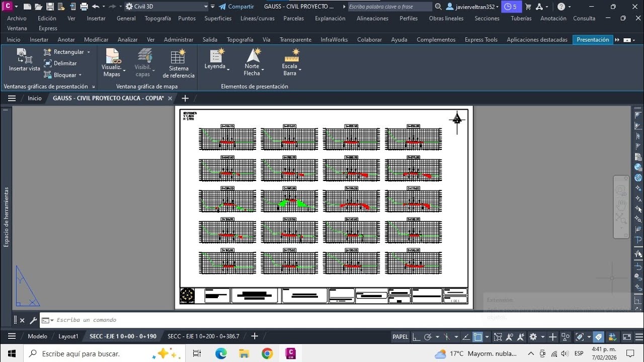Add new layout with plus button
The width and height of the screenshot is (644, 362).
(255, 336)
